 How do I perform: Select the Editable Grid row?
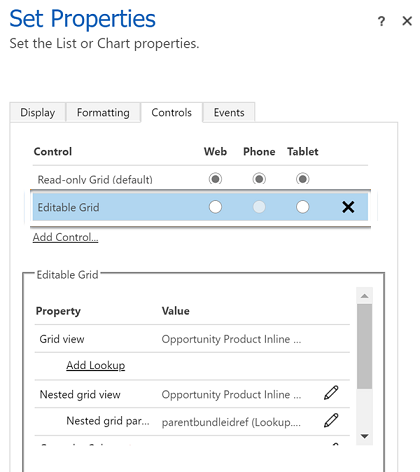point(200,207)
